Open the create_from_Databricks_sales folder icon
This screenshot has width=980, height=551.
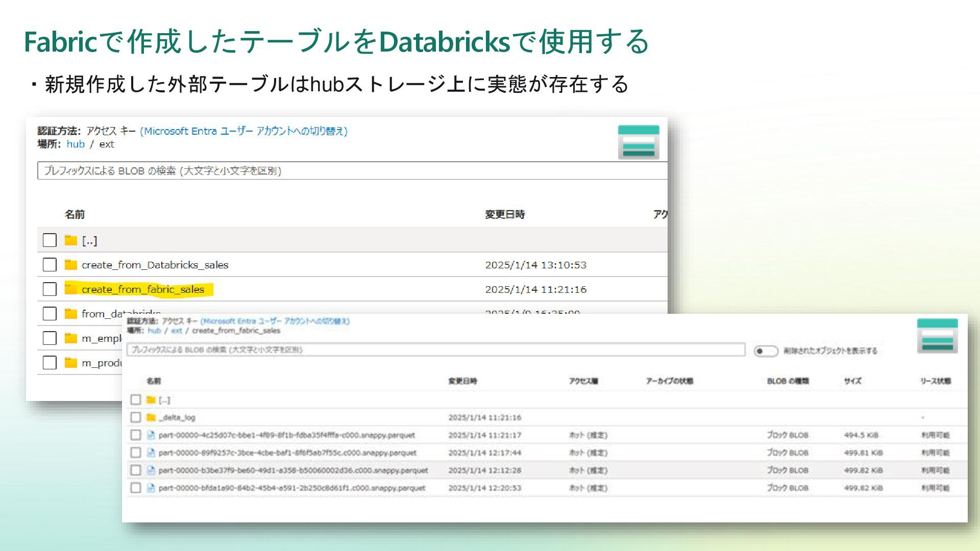(71, 265)
